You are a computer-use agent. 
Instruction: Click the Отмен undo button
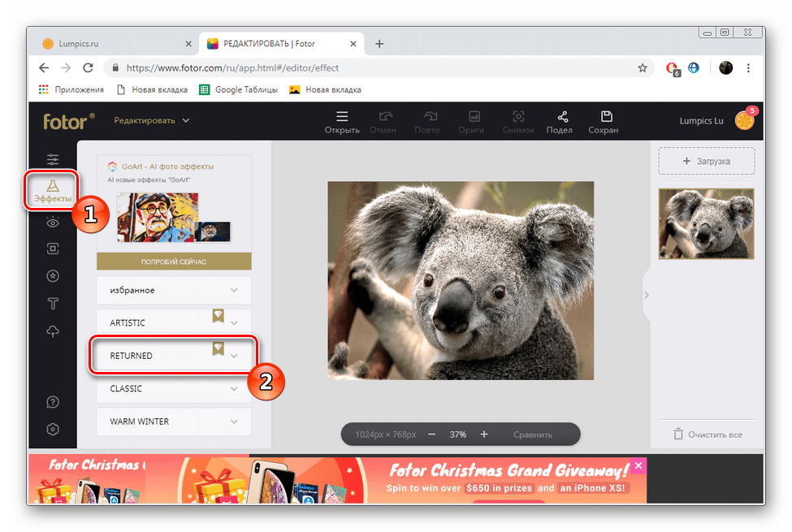pos(383,122)
